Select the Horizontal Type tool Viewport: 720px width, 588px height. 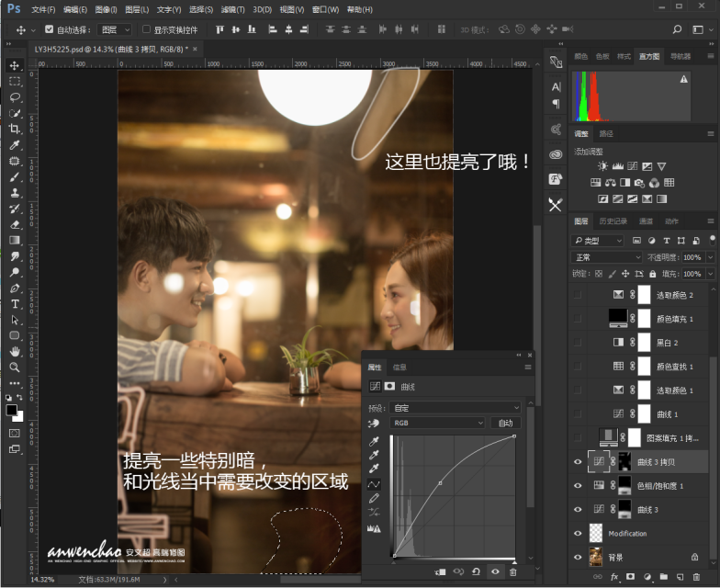coord(15,303)
